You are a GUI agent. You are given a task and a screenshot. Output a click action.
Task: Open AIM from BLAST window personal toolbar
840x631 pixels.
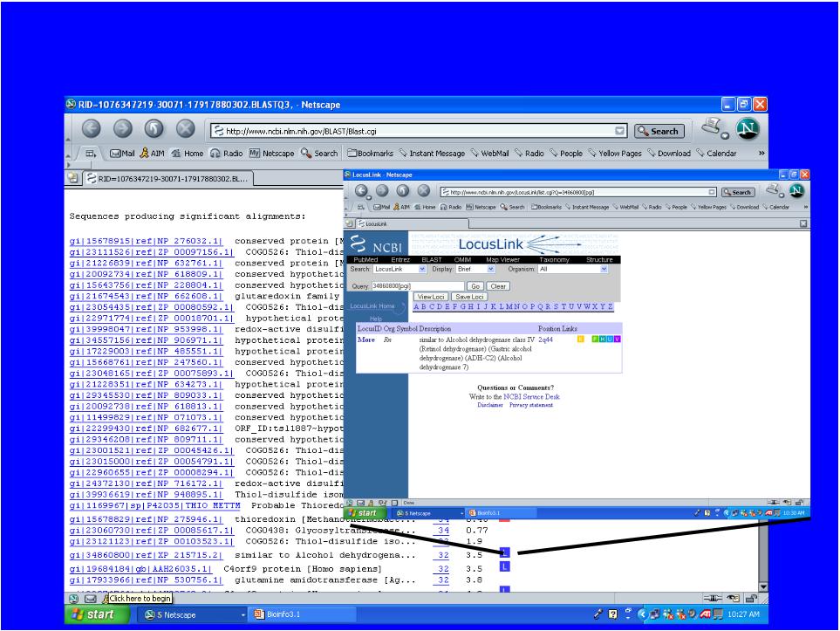[152, 154]
